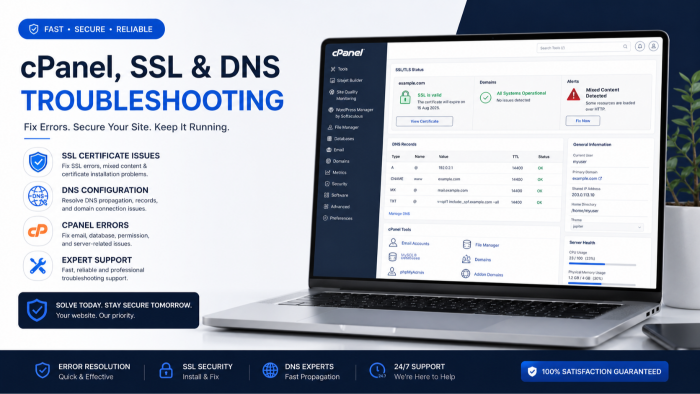Open File Manager in cPanel Tools

click(481, 245)
